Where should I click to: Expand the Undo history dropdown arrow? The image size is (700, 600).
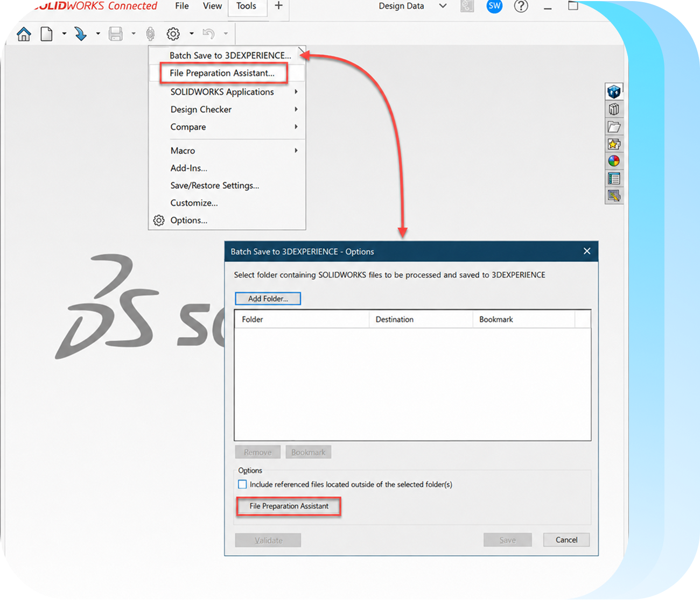tap(226, 34)
